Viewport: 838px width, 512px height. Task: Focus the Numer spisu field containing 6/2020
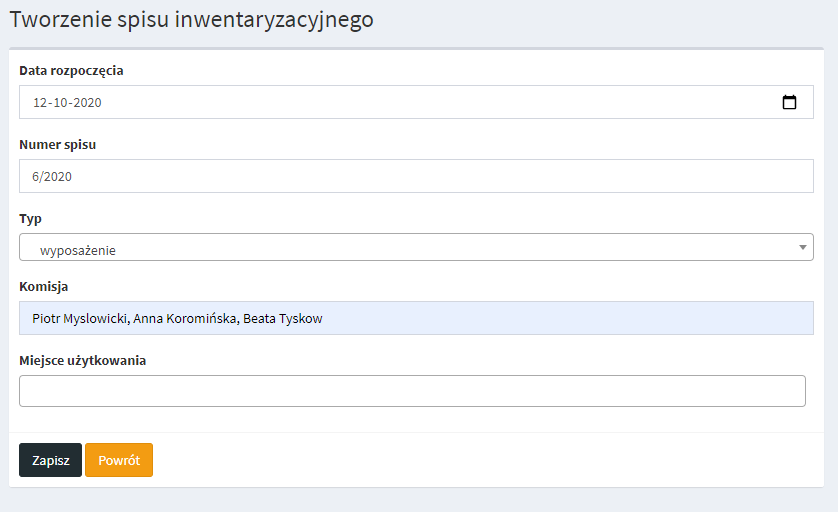(x=415, y=176)
